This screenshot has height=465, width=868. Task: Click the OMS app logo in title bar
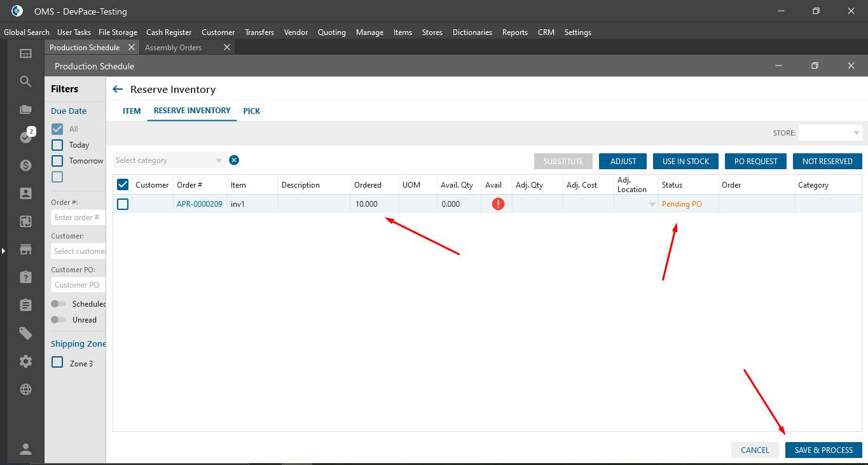point(17,11)
